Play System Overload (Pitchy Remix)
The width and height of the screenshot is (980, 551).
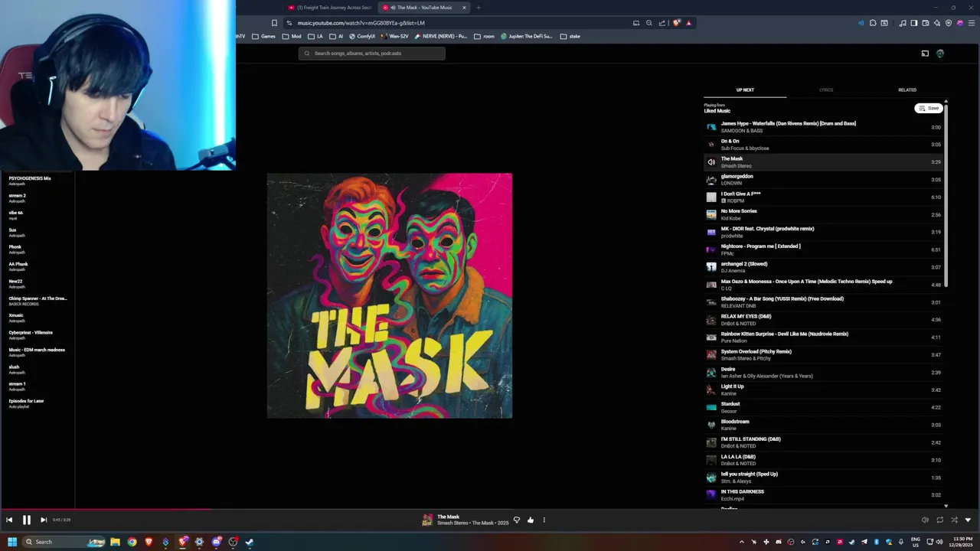(x=823, y=355)
